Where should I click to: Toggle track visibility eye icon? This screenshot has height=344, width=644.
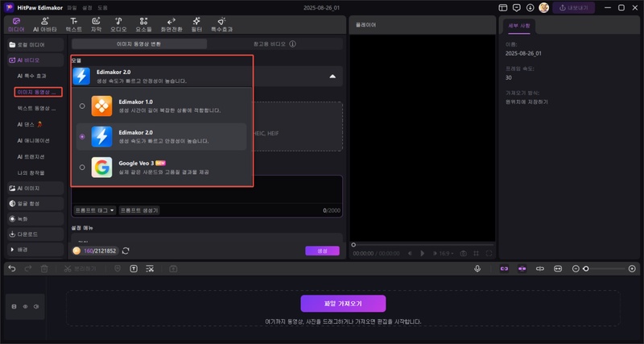click(x=25, y=307)
